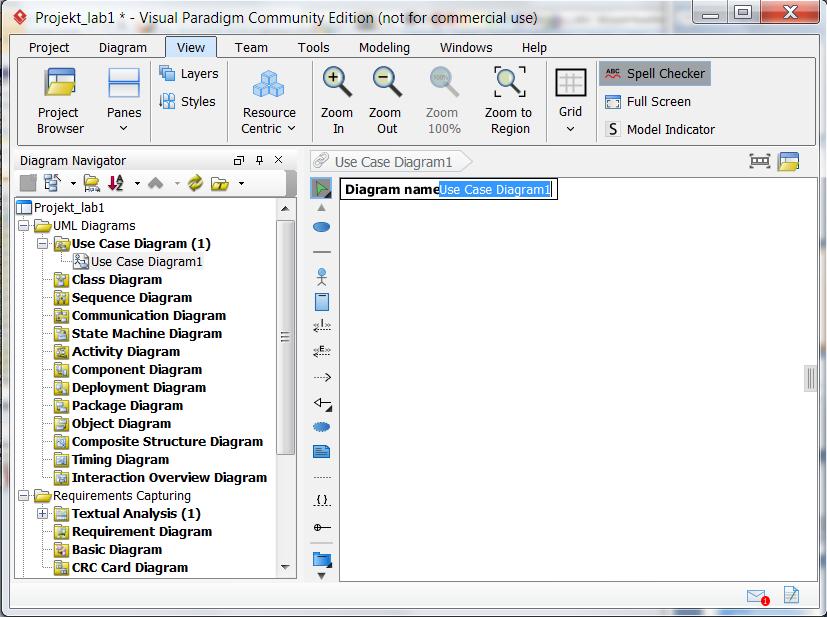
Task: Open the Project menu tab
Action: coord(49,47)
